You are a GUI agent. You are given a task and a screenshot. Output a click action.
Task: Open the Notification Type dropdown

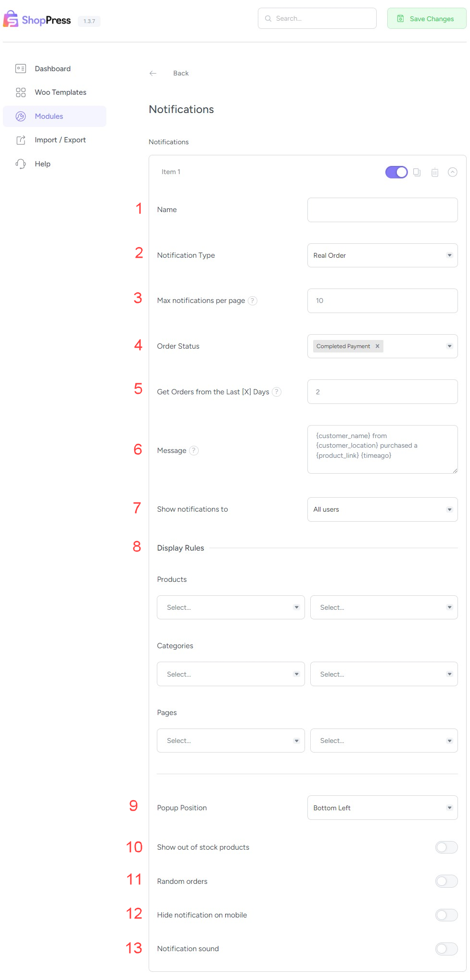tap(382, 255)
